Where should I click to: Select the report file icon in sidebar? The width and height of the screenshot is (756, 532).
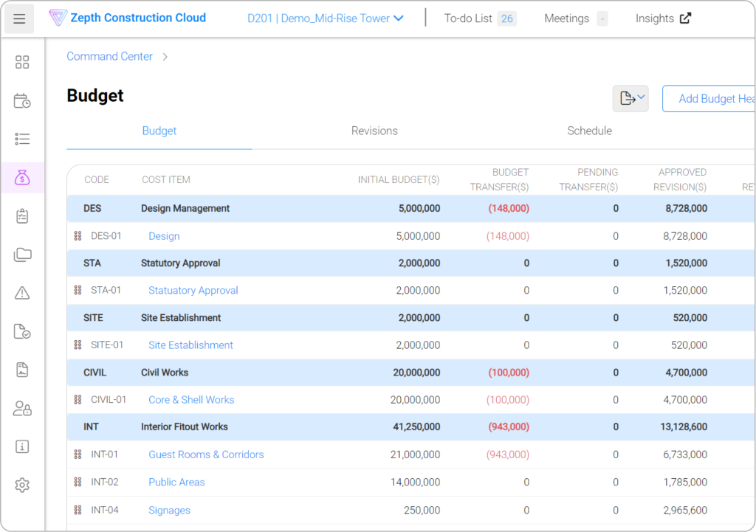21,370
